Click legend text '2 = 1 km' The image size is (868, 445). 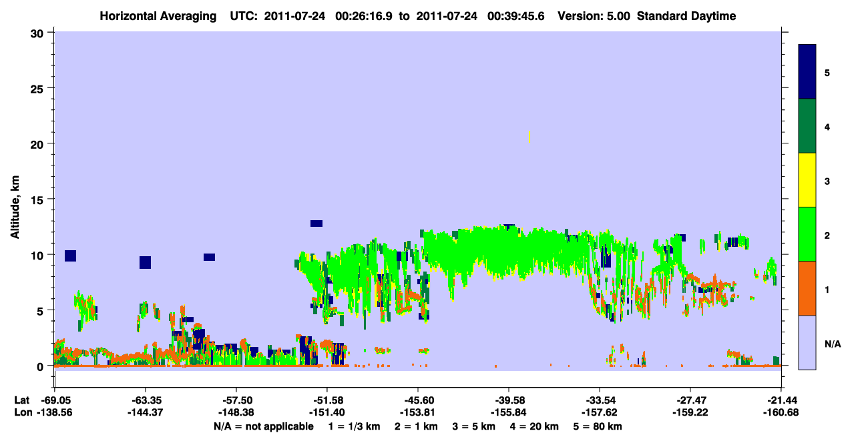416,426
